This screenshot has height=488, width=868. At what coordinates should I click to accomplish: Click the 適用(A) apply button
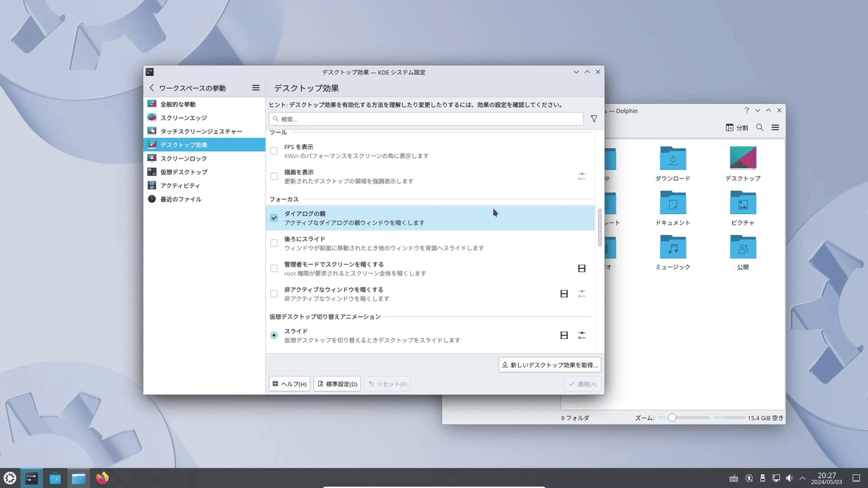click(582, 384)
